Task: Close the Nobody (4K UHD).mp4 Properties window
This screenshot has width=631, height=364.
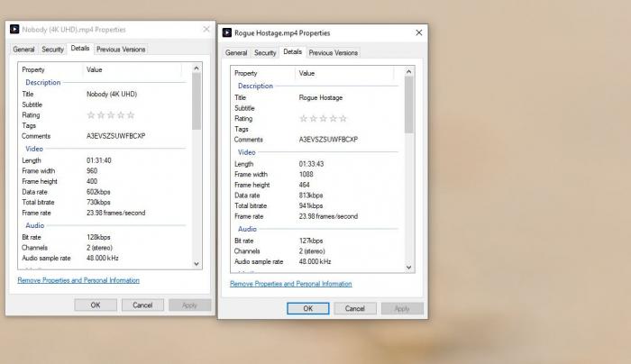Action: point(205,29)
